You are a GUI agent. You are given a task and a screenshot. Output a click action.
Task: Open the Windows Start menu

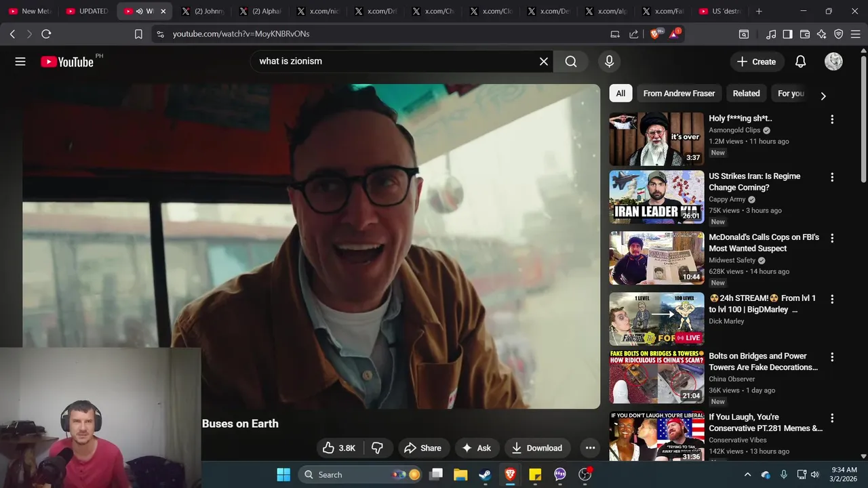pos(283,474)
